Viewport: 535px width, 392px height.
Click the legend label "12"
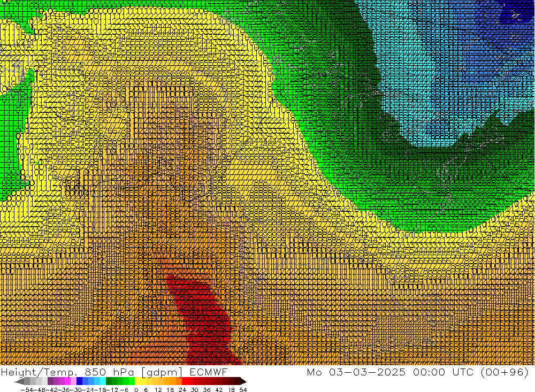click(x=158, y=390)
